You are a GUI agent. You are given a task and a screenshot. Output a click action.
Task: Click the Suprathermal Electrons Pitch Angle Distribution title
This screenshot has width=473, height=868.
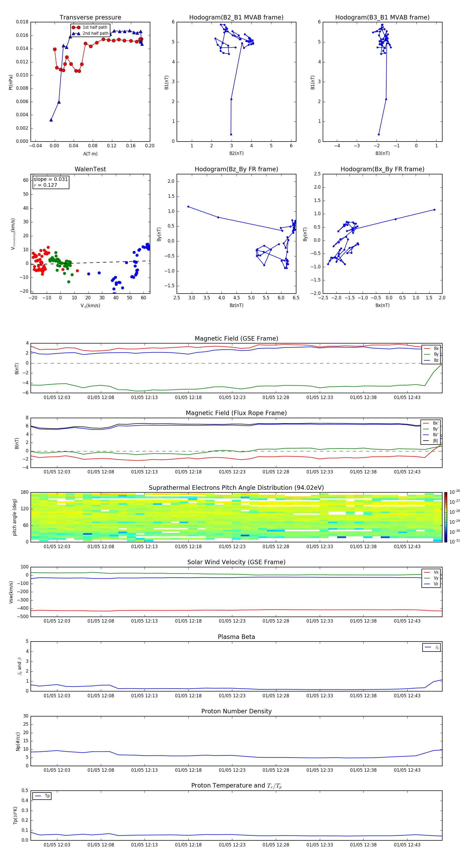click(x=236, y=488)
